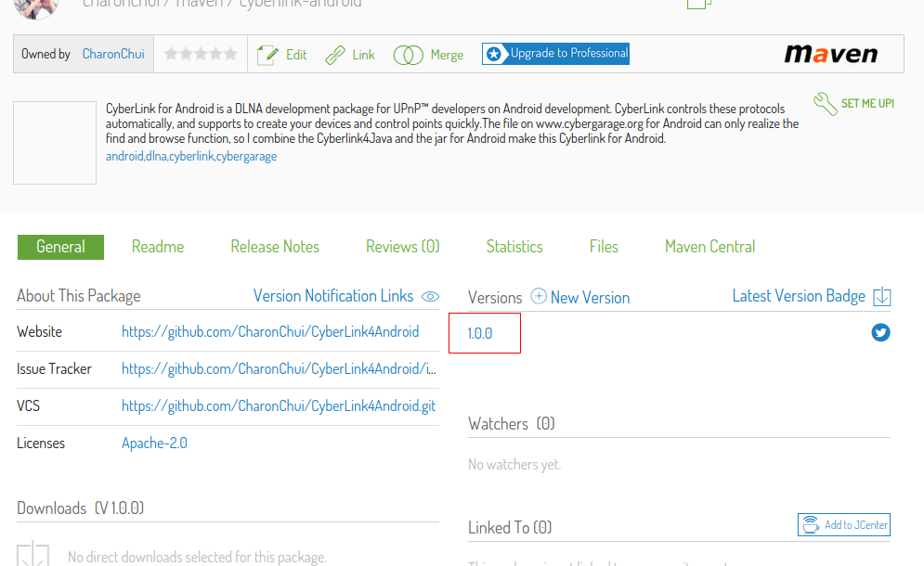
Task: Click the download icon under Downloads section
Action: 33,553
